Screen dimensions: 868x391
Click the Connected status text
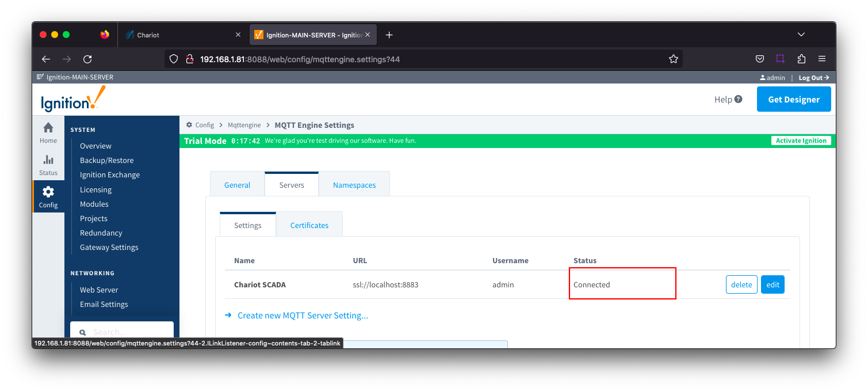tap(591, 284)
